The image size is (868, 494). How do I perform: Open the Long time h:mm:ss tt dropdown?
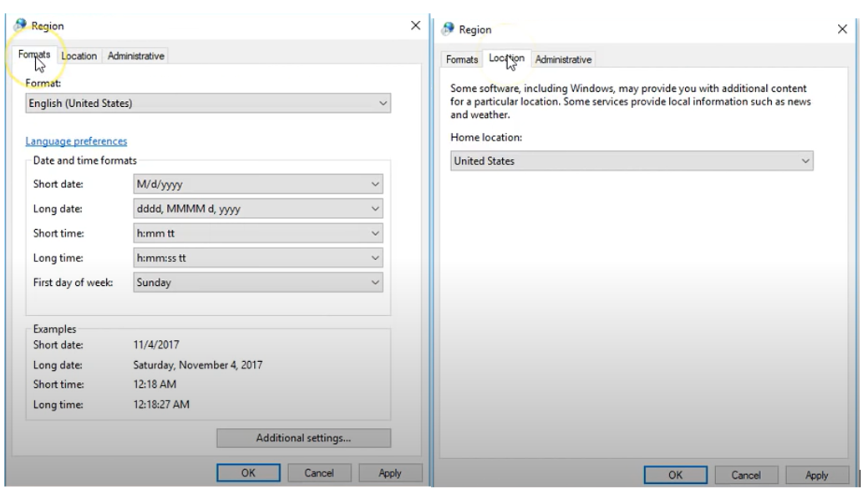(x=257, y=258)
